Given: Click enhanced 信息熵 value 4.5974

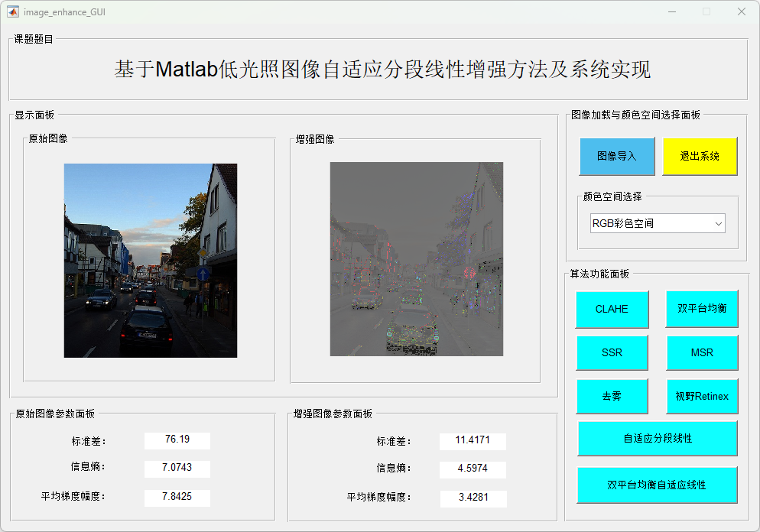Looking at the screenshot, I should tap(473, 468).
